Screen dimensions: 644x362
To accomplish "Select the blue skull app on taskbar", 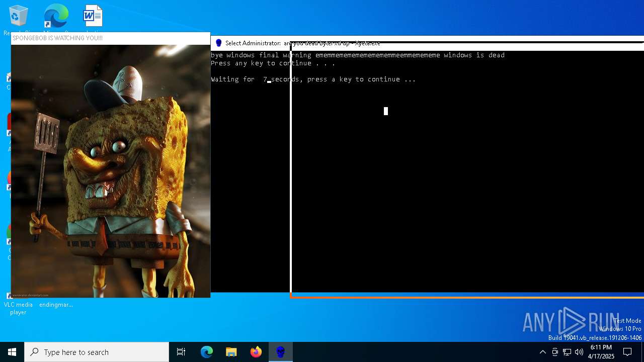I will click(x=281, y=352).
